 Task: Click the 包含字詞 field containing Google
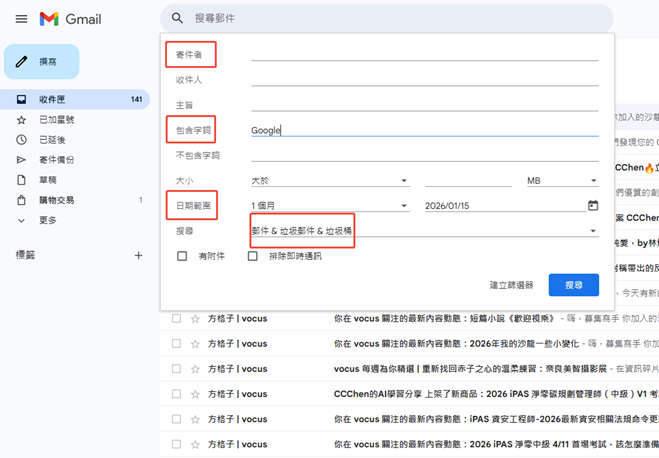click(425, 130)
